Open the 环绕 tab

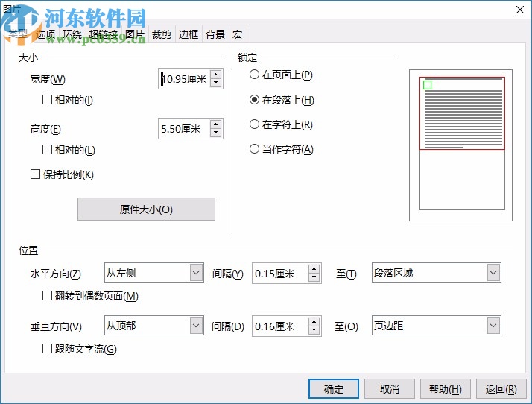tap(72, 34)
